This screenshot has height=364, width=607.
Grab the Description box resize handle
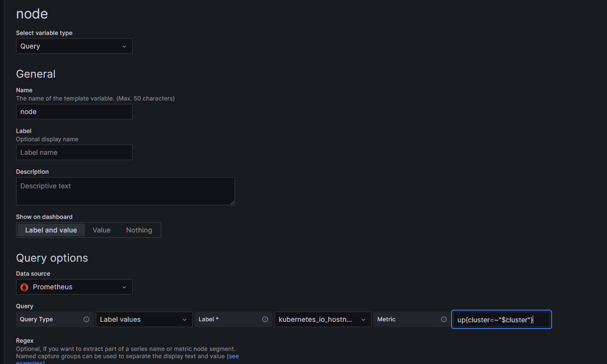[233, 202]
